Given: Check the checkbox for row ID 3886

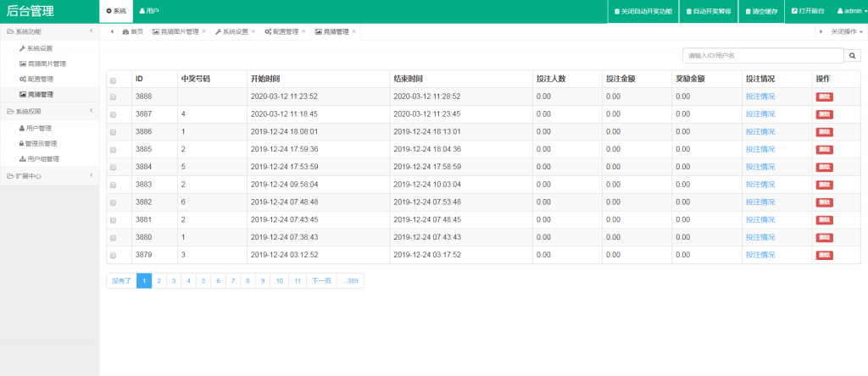Looking at the screenshot, I should pyautogui.click(x=114, y=132).
